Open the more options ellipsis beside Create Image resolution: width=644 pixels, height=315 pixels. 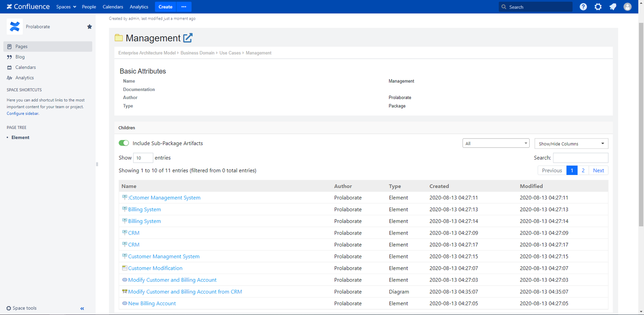[184, 7]
